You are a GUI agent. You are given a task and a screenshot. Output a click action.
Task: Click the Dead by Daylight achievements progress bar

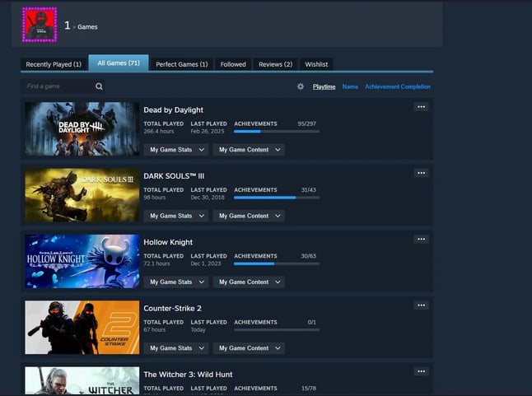(x=277, y=131)
